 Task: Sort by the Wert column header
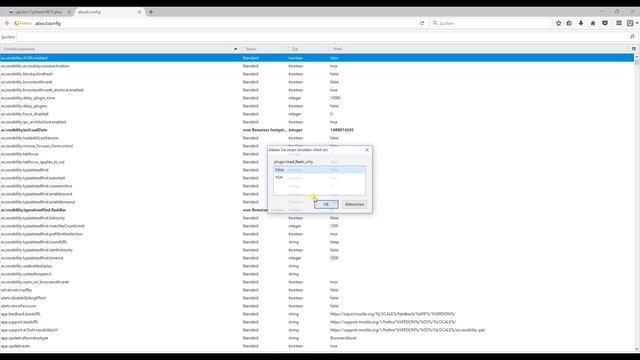(x=480, y=49)
